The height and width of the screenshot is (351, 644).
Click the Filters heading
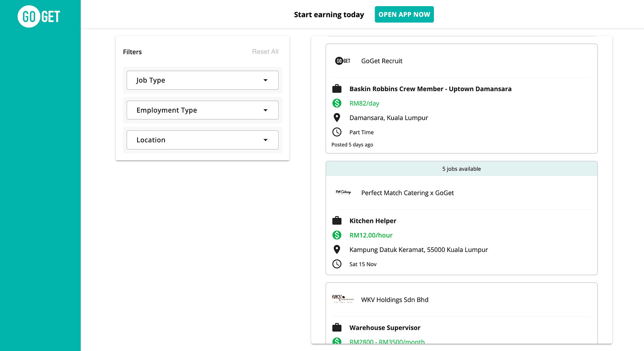tap(132, 52)
